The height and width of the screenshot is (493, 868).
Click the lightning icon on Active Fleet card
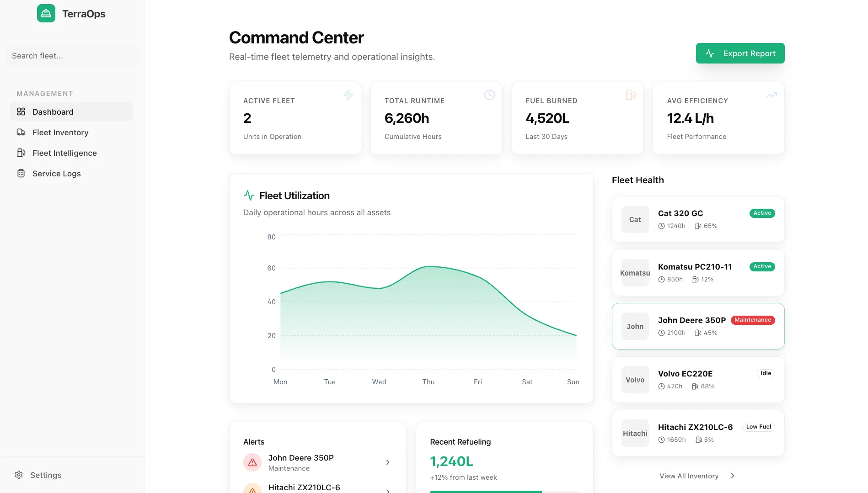pyautogui.click(x=348, y=95)
